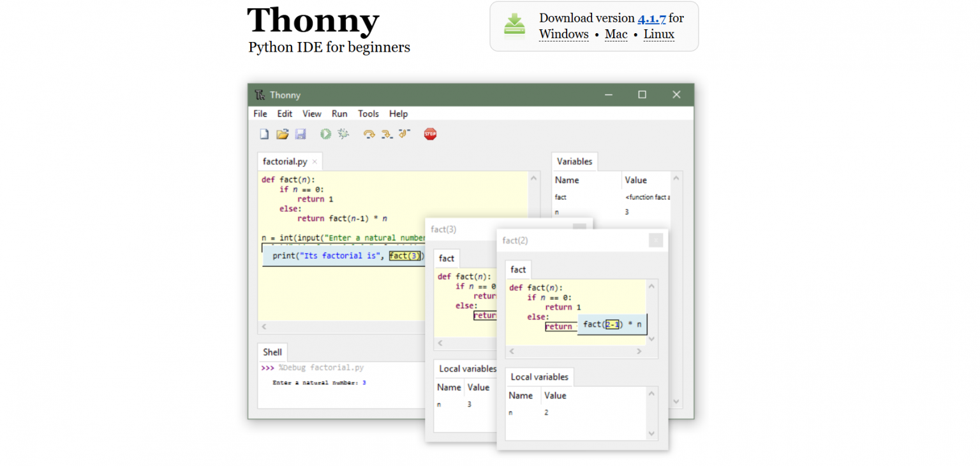Step into using the downward arrow icon

tap(385, 134)
